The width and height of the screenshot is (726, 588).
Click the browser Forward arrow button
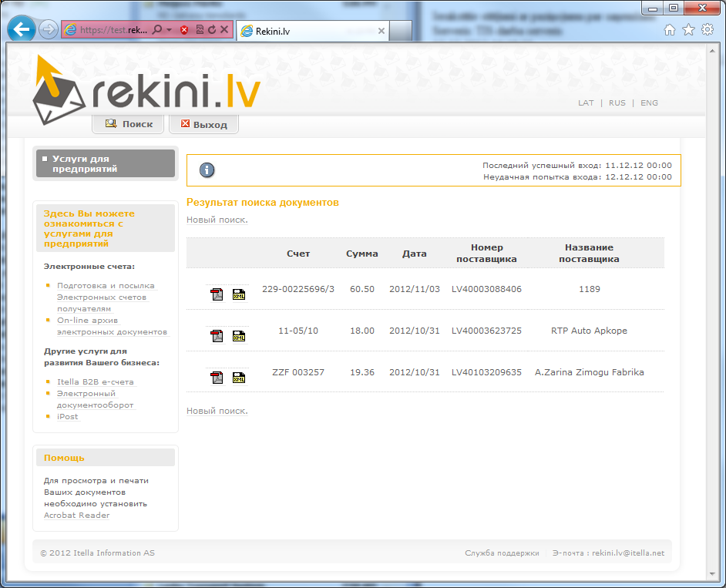pyautogui.click(x=48, y=30)
